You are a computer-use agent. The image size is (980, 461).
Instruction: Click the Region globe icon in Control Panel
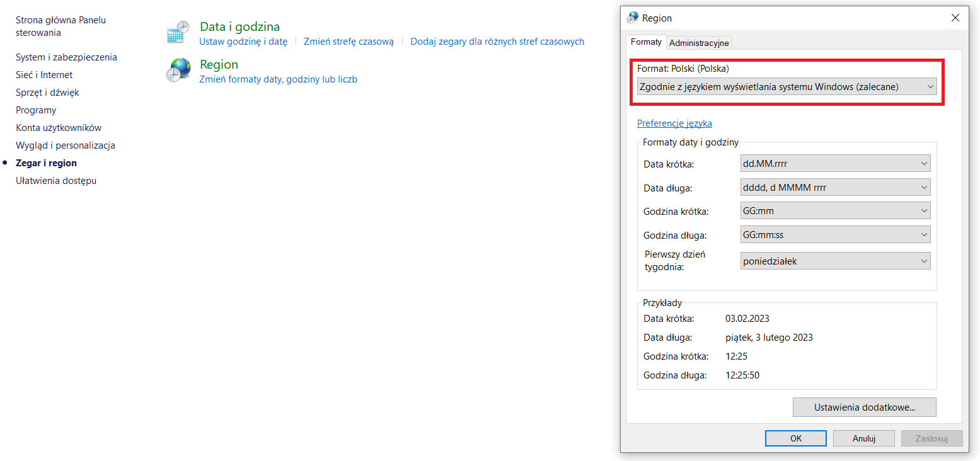178,70
